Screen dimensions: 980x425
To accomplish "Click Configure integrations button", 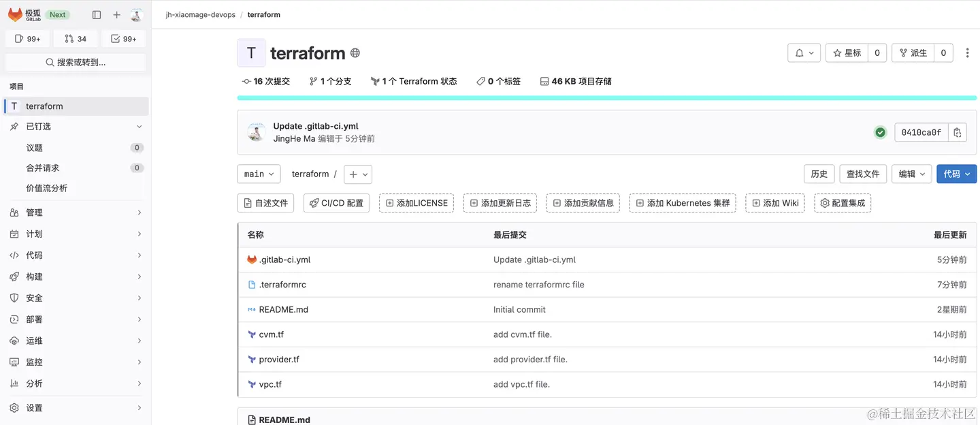I will pyautogui.click(x=843, y=203).
